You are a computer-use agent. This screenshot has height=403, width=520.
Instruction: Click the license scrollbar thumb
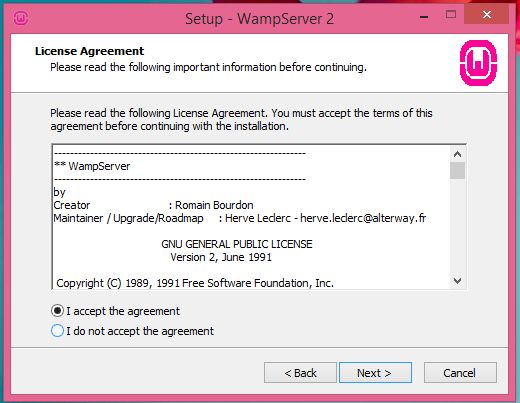coord(457,170)
